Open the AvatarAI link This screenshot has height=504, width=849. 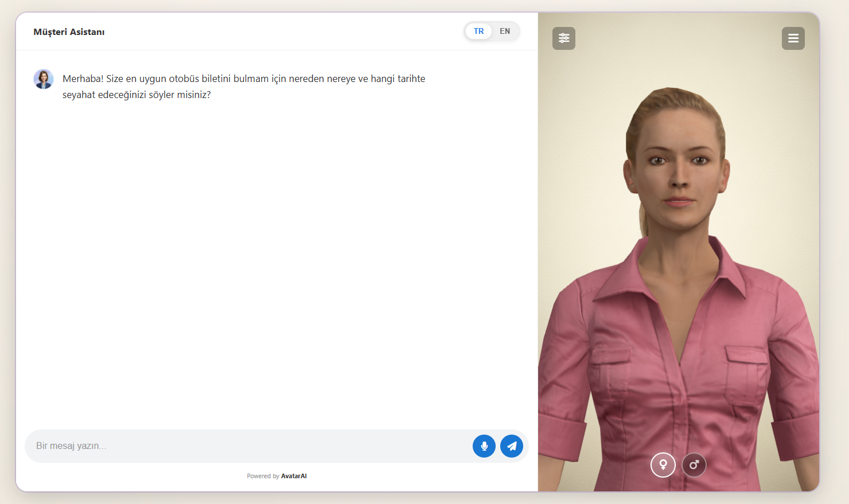(x=294, y=476)
